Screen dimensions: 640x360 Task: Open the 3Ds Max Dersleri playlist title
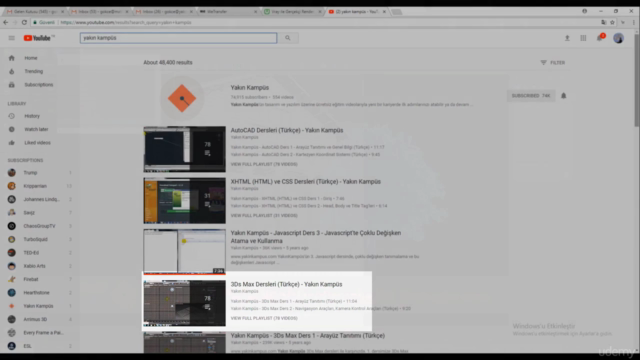coord(287,284)
